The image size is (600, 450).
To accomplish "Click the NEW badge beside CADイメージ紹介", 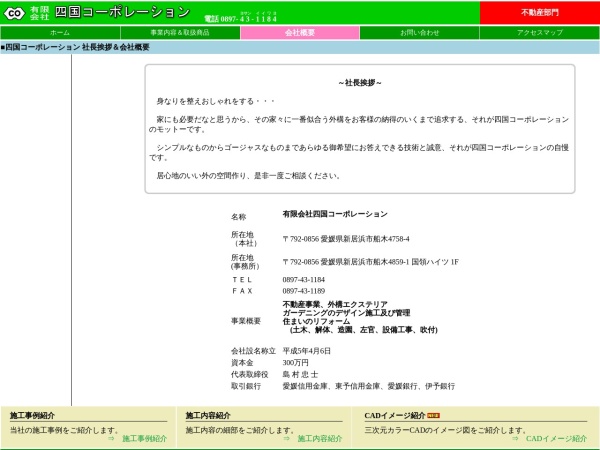I will click(x=433, y=416).
